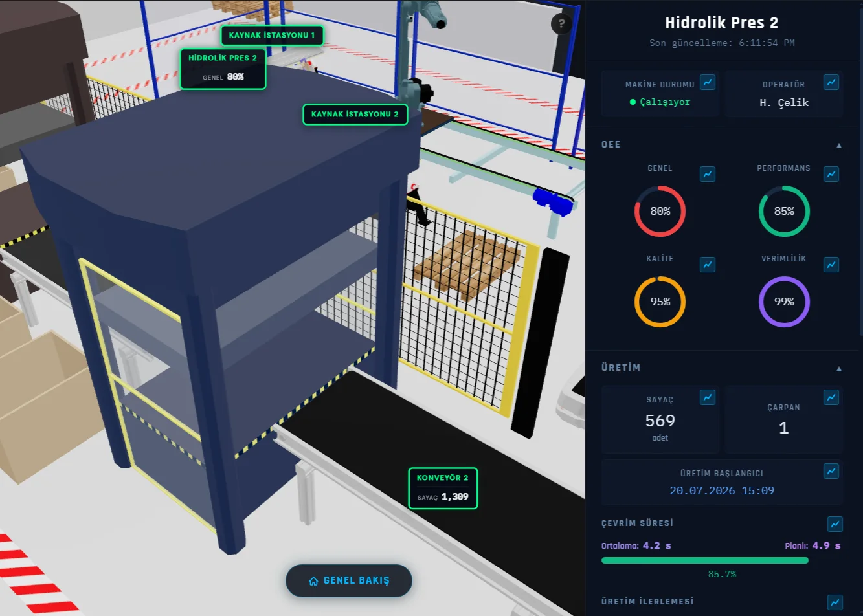
Task: Open trend icon on Çarpan card
Action: (831, 397)
